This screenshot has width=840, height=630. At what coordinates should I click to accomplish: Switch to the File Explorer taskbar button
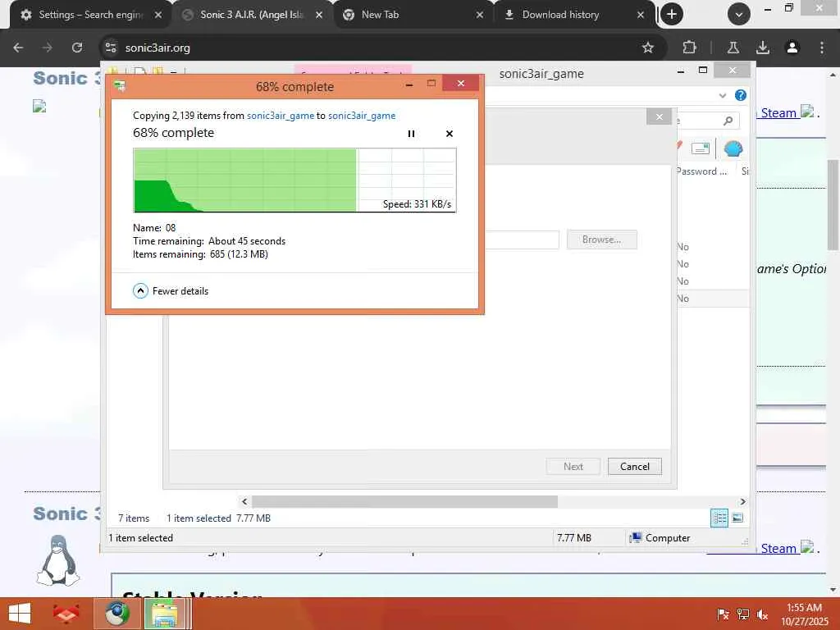(166, 614)
